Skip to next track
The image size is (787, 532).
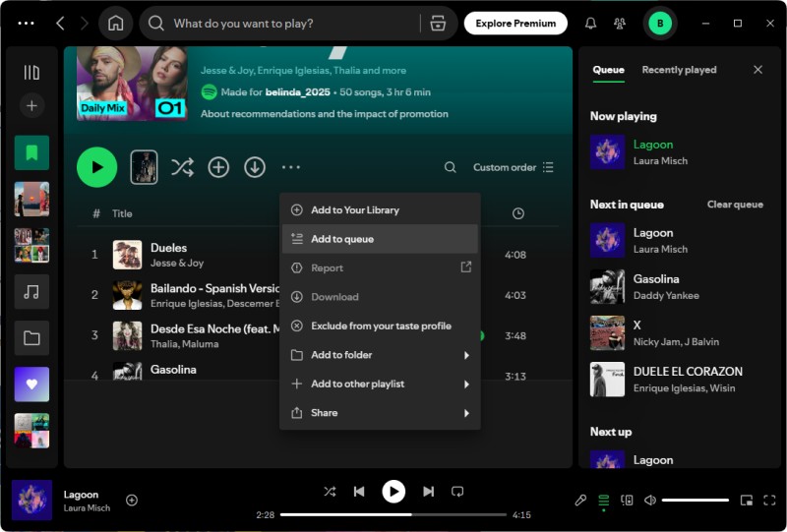click(x=428, y=492)
